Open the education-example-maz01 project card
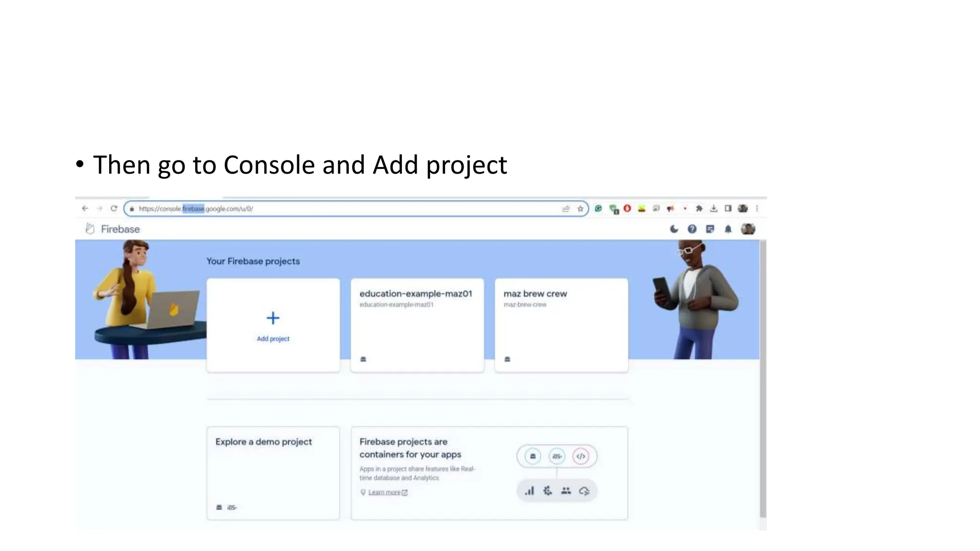Image resolution: width=980 pixels, height=551 pixels. (417, 325)
